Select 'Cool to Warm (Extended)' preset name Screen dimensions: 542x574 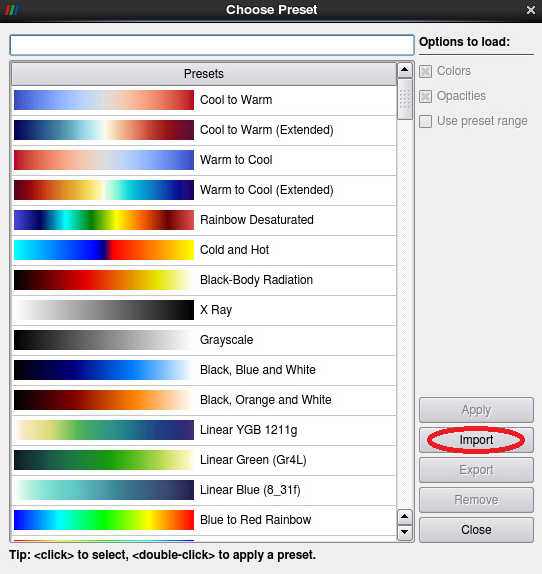[x=267, y=130]
